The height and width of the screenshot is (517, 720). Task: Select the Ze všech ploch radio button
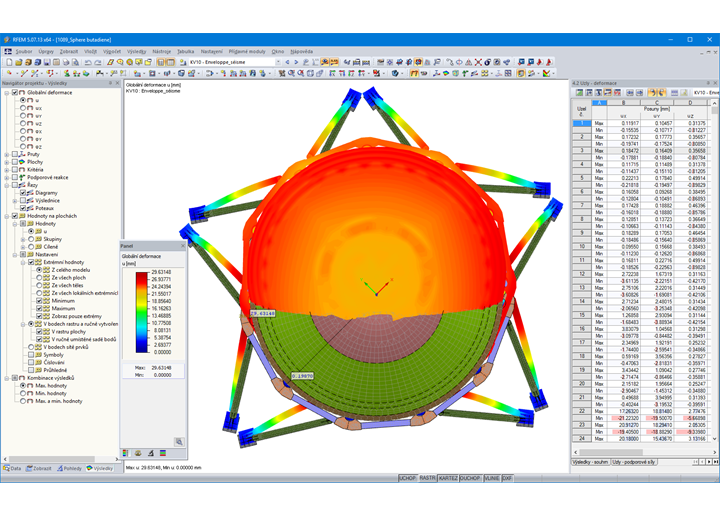(39, 277)
